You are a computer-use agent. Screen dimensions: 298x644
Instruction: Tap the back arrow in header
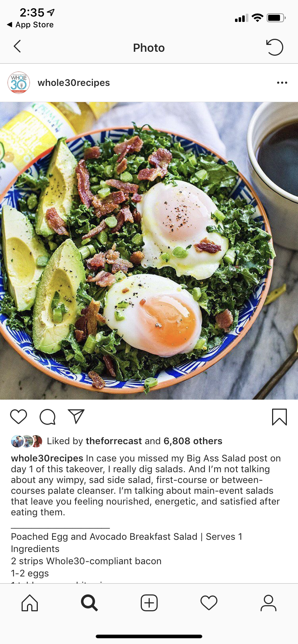tap(17, 46)
